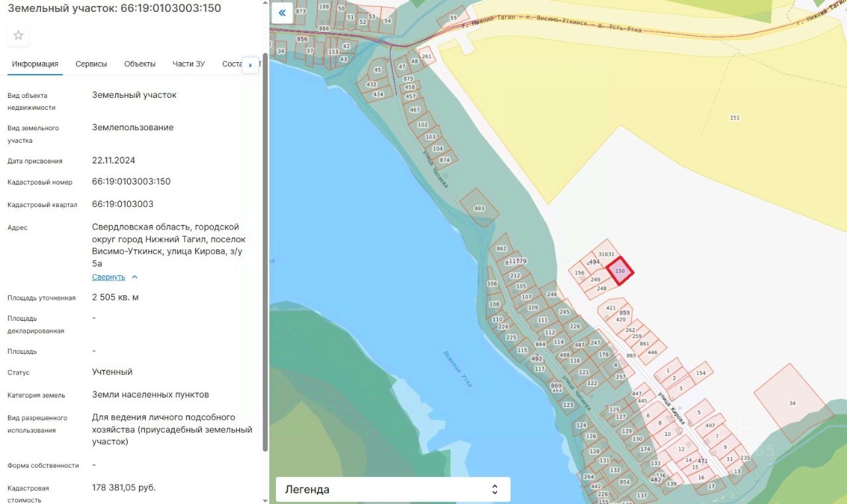Viewport: 847px width, 504px height.
Task: Select parcel 483 near the river
Action: (x=479, y=208)
